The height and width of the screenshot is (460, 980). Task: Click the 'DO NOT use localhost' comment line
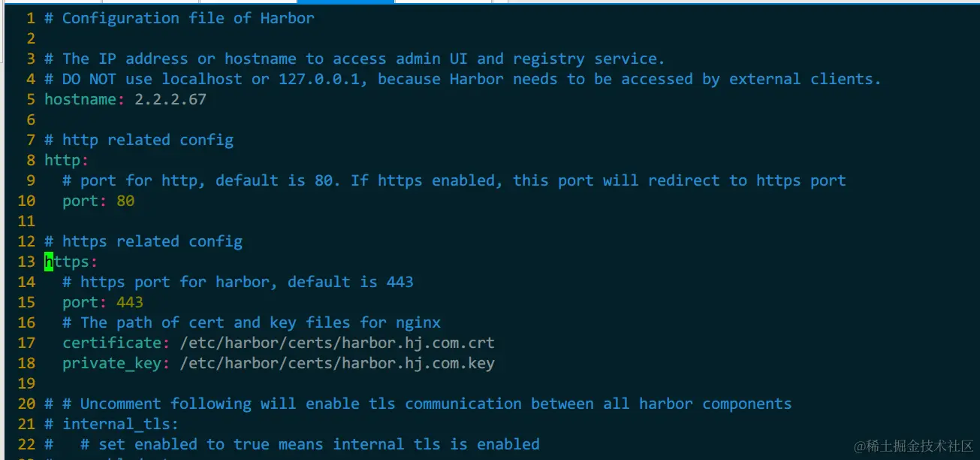tap(462, 79)
